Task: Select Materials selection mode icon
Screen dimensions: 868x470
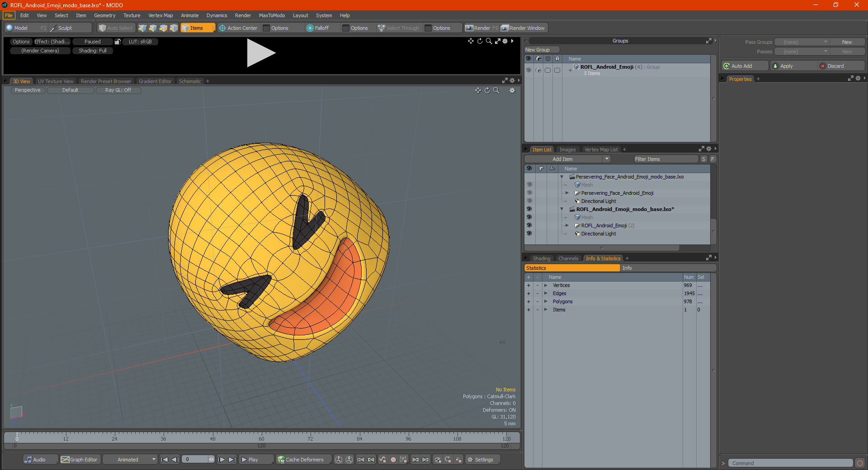Action: pyautogui.click(x=174, y=28)
